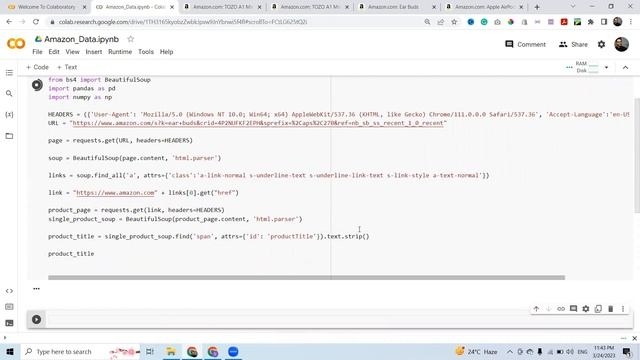
Task: Click the Share button
Action: pos(573,44)
